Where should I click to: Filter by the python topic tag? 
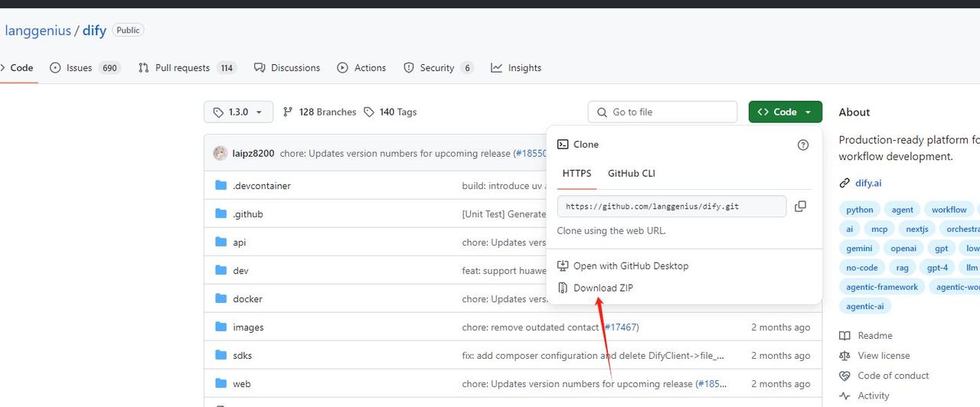point(860,210)
